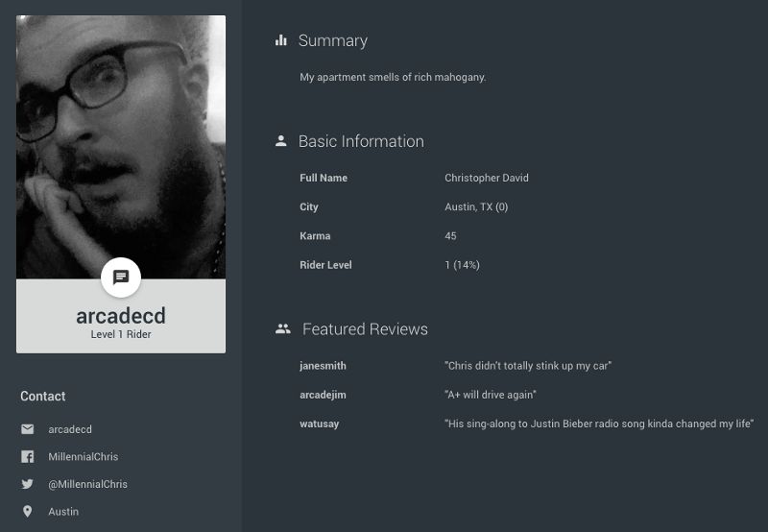Viewport: 768px width, 532px height.
Task: Click the Featured Reviews section heading
Action: 365,328
